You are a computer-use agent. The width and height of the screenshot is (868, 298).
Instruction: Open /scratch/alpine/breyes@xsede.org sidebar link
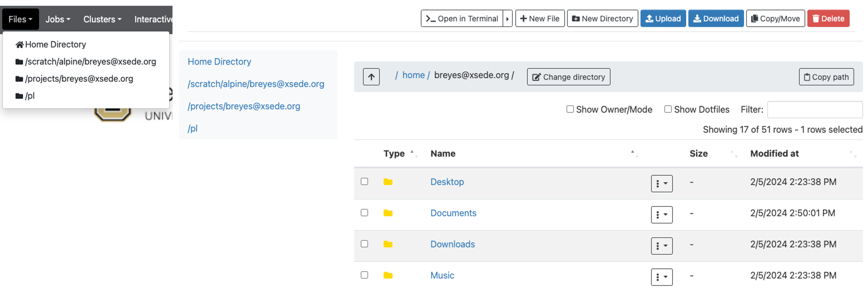[256, 84]
